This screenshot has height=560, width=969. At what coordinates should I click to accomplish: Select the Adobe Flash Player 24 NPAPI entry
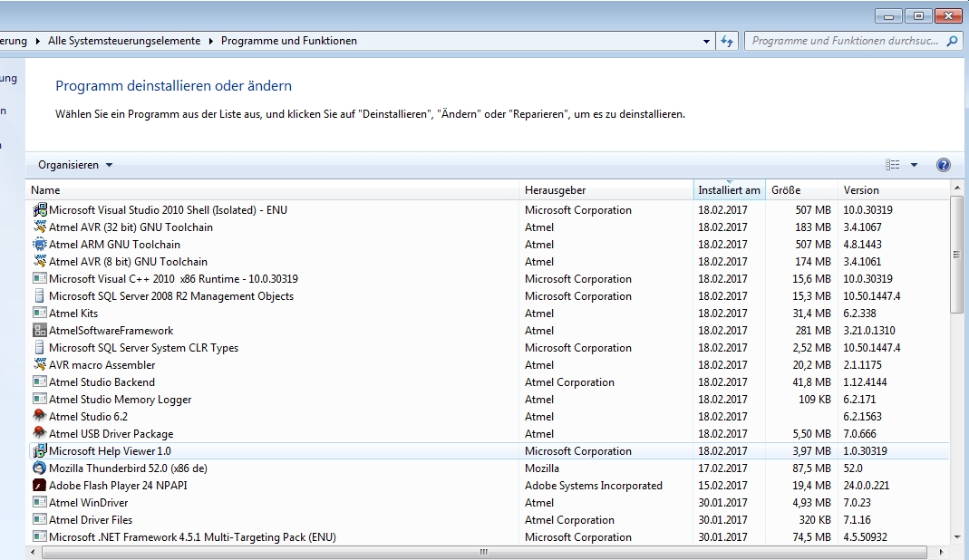[x=118, y=486]
